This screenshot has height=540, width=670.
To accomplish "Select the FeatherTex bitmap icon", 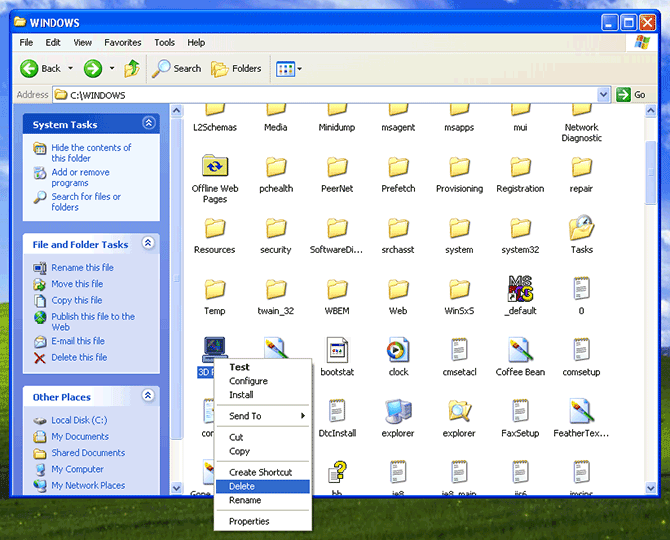I will click(581, 411).
